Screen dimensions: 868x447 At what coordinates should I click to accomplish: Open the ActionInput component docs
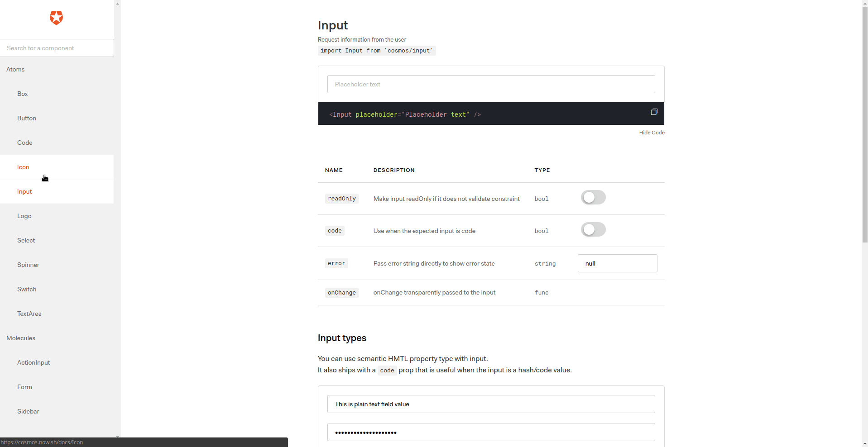tap(34, 362)
